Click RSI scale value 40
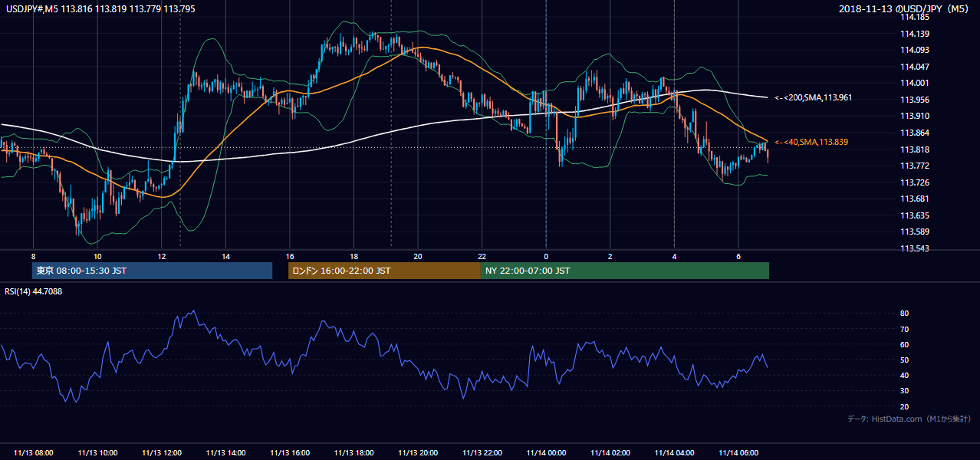980x460 pixels. point(905,376)
